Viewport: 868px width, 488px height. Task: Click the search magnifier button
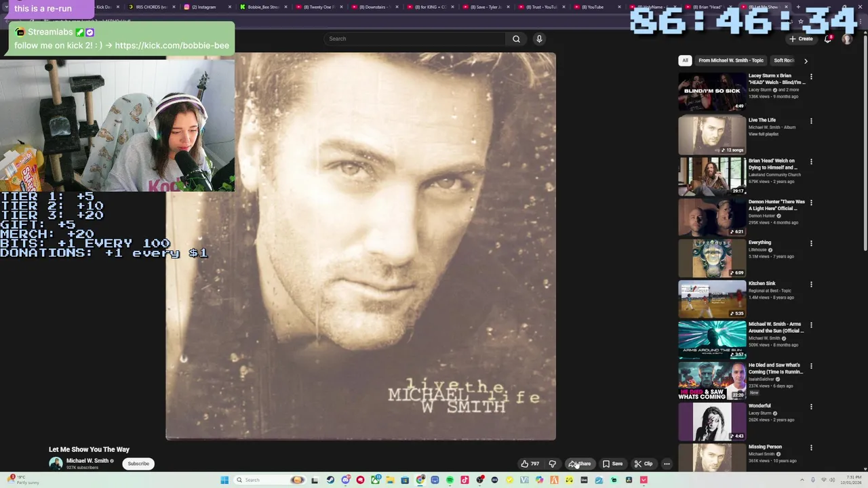[x=516, y=39]
